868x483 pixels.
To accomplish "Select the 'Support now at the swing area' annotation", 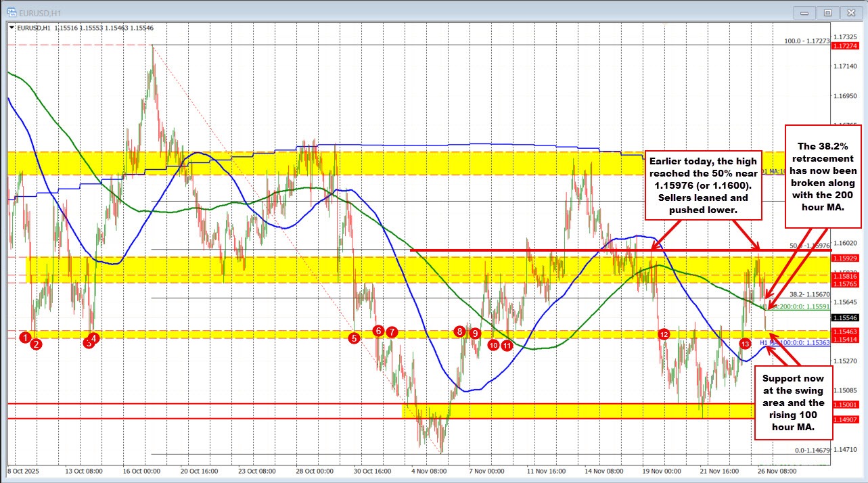I will 793,403.
